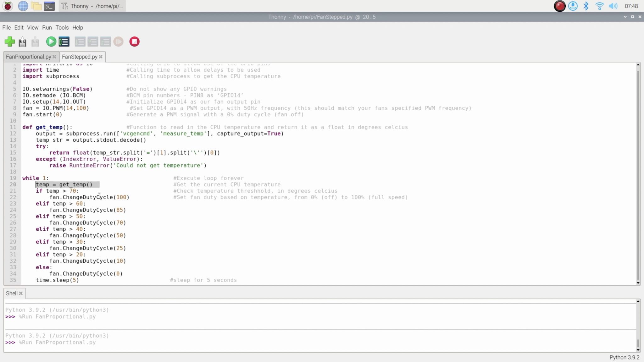Click the green New file plus icon
The height and width of the screenshot is (362, 644).
coord(9,41)
